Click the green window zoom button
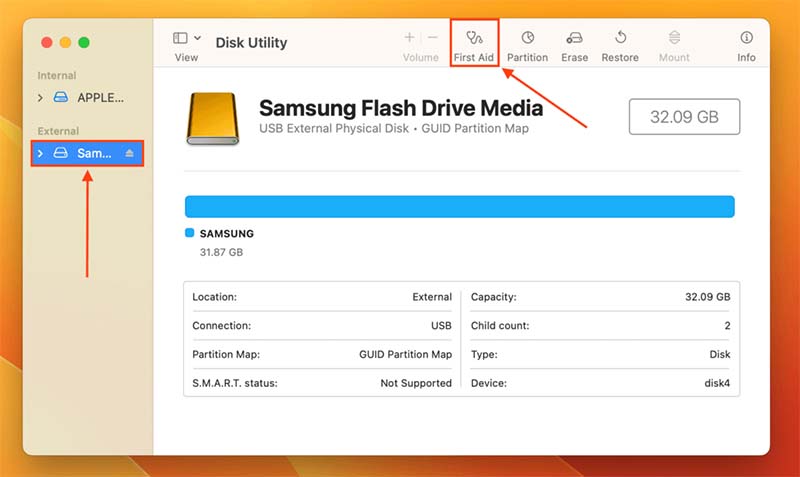Screen dimensions: 800x477 coord(84,42)
